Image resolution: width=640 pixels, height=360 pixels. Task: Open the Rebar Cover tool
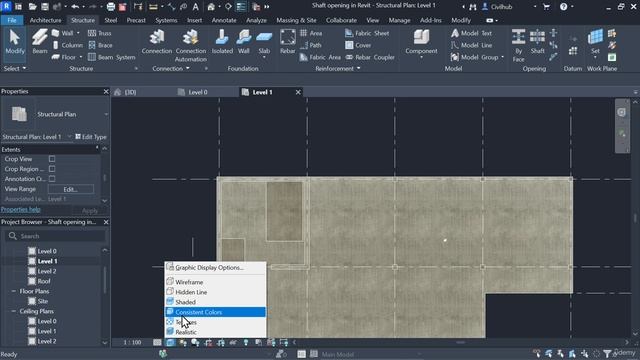point(358,45)
